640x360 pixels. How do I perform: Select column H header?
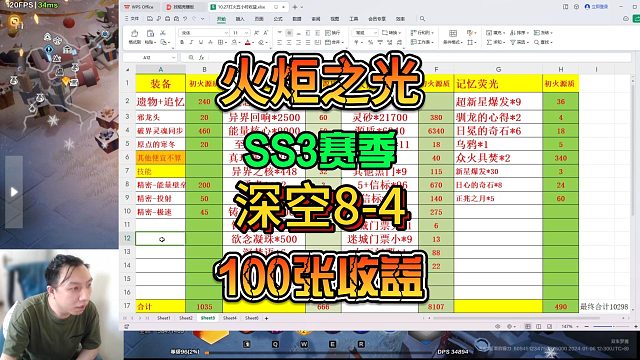(560, 69)
